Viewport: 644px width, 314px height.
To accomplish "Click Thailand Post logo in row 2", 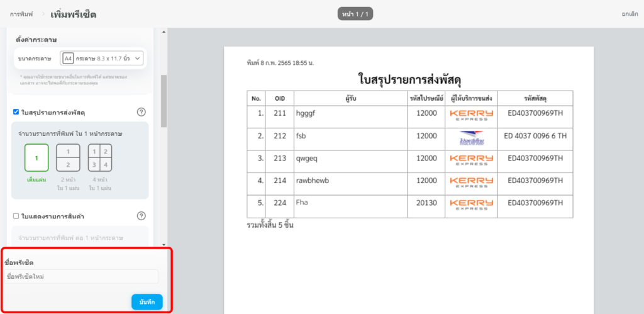I will 471,138.
